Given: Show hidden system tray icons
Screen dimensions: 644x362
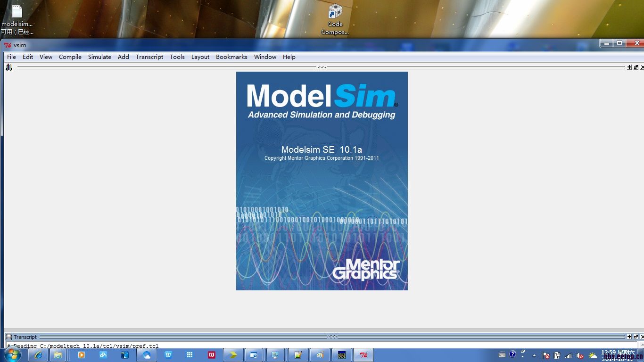Looking at the screenshot, I should [534, 355].
